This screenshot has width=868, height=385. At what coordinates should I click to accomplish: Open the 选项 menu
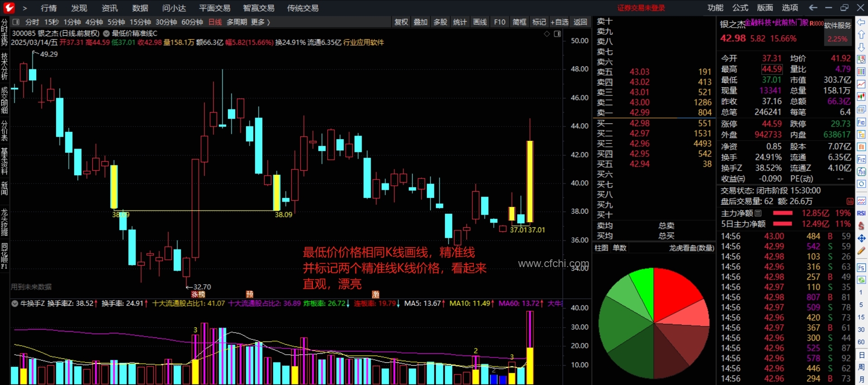[x=790, y=8]
